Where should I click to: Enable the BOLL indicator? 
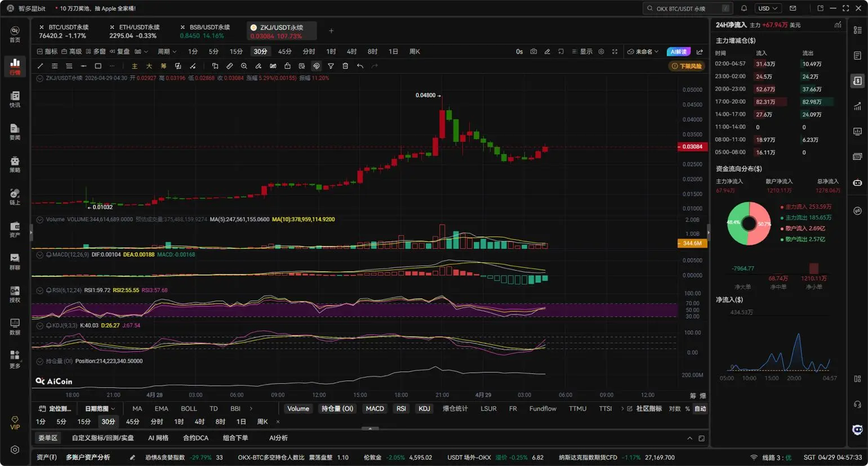(x=189, y=409)
